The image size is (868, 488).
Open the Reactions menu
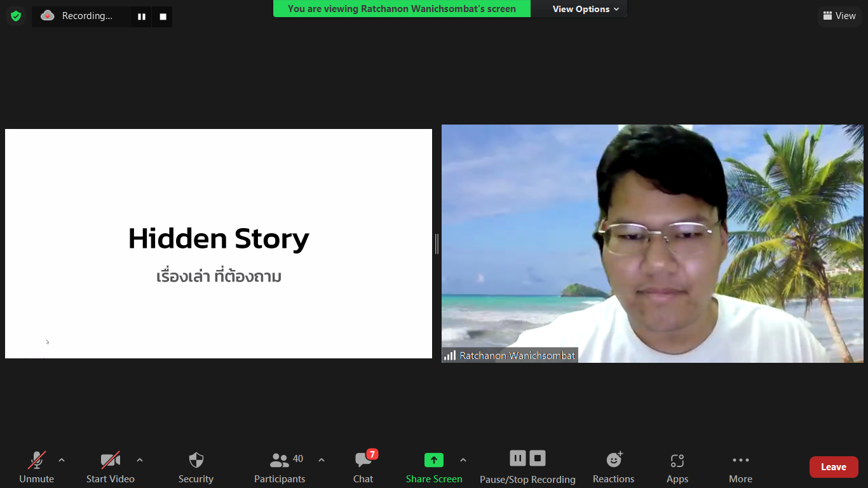[614, 468]
